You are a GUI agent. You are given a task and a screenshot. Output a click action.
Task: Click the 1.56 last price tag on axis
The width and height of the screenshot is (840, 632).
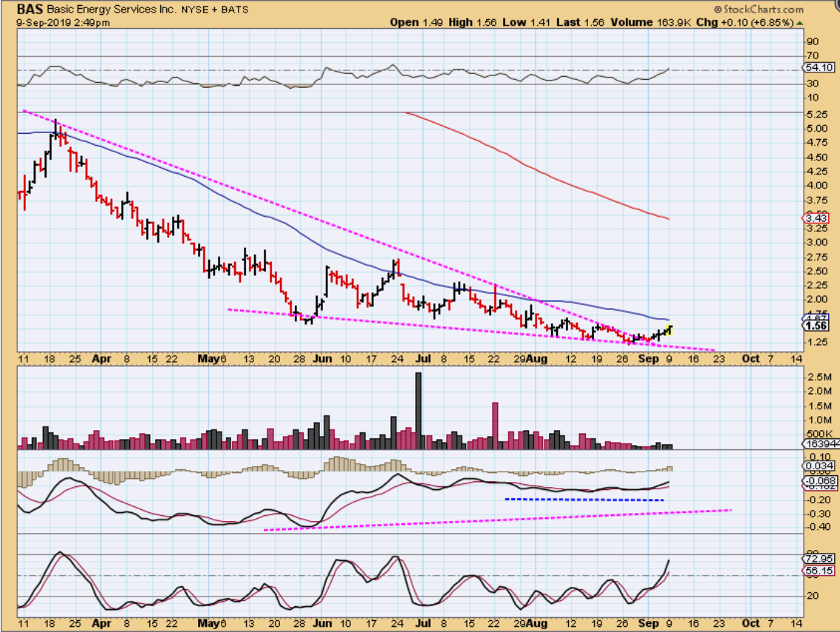click(x=816, y=326)
